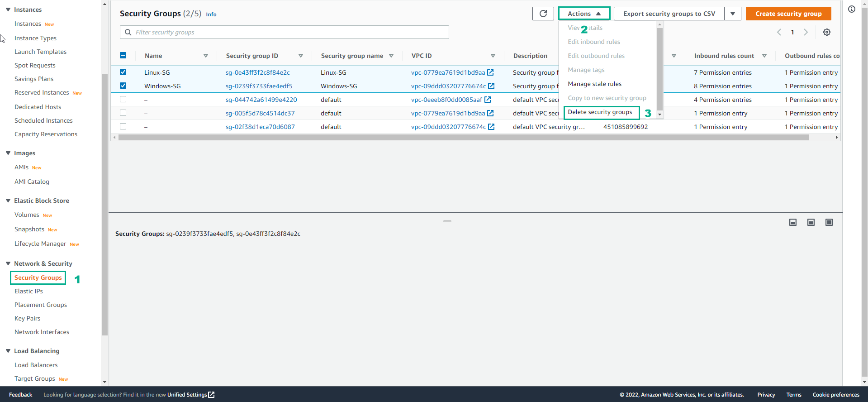868x402 pixels.
Task: Open external link icon in sg-005f5d78c4514dc37 row
Action: (x=490, y=113)
